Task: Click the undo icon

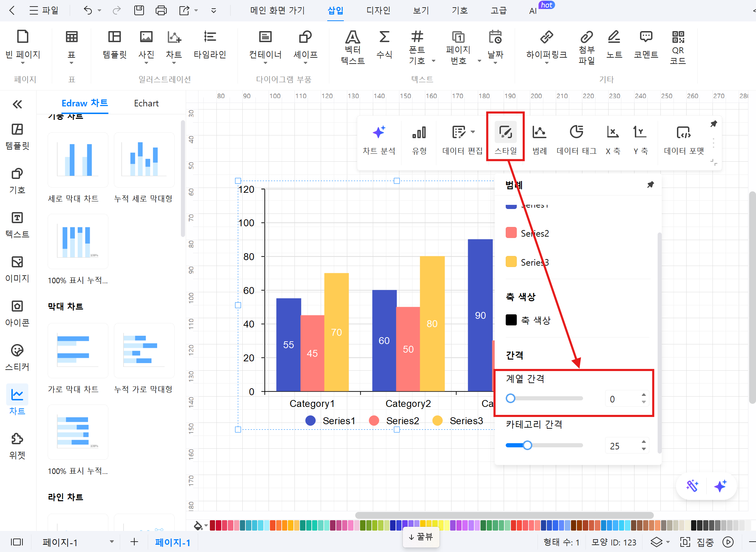Action: click(88, 10)
